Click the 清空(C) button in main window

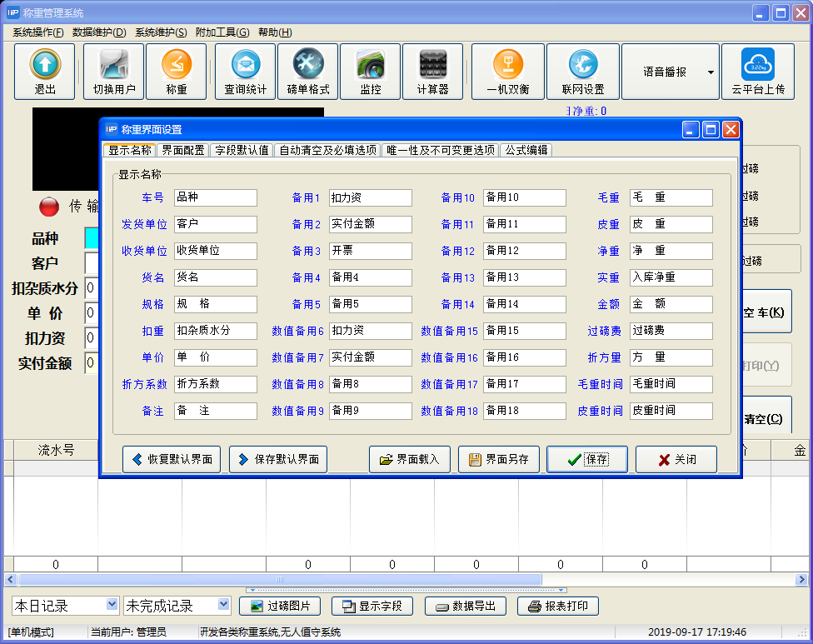pyautogui.click(x=766, y=417)
